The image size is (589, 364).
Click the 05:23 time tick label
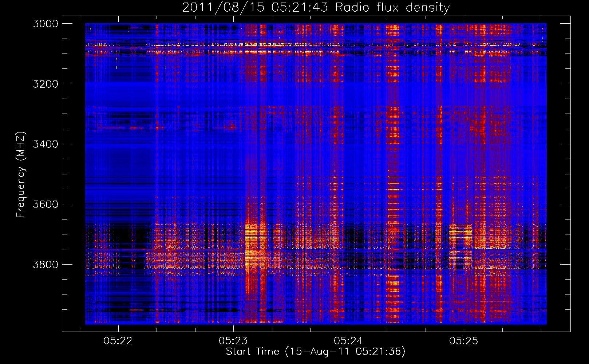[x=233, y=341]
